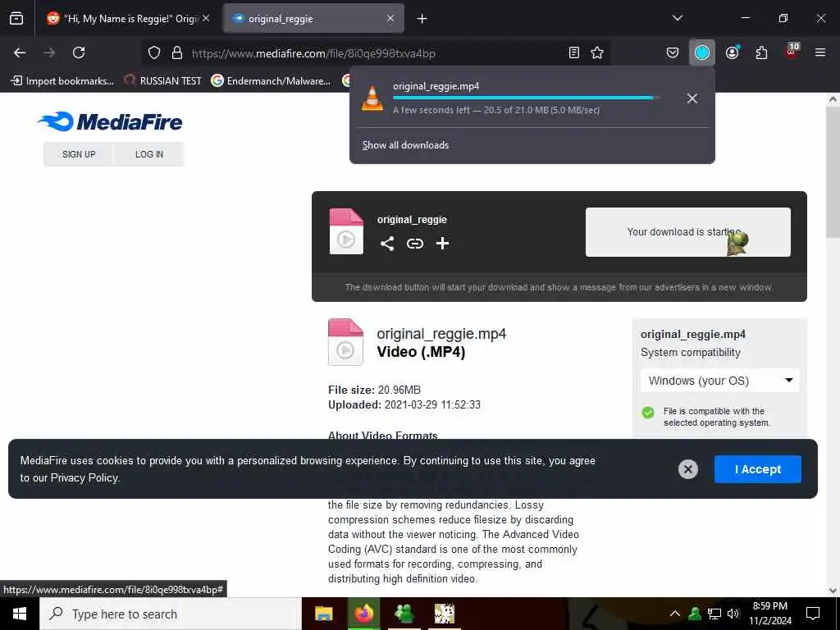Open the tracking protection shield icon
The width and height of the screenshot is (840, 630).
[154, 52]
